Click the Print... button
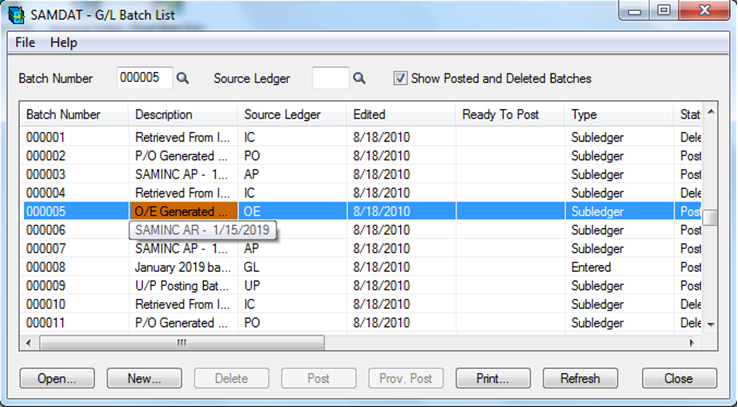Viewport: 738px width, 407px height. pyautogui.click(x=493, y=378)
